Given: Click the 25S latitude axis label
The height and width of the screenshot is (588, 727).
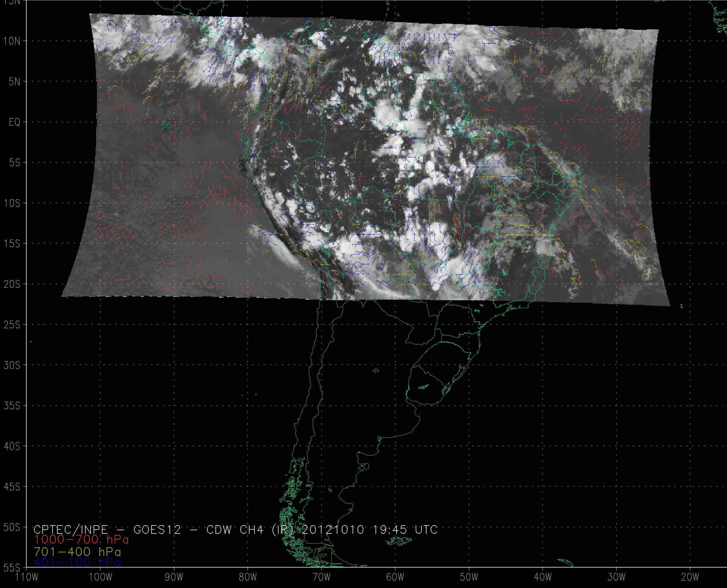Looking at the screenshot, I should [12, 325].
